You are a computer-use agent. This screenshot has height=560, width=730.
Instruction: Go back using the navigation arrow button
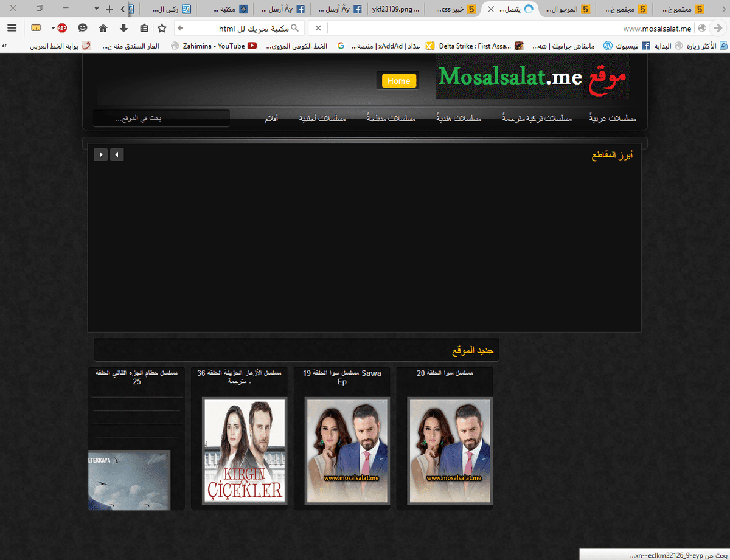pos(718,28)
